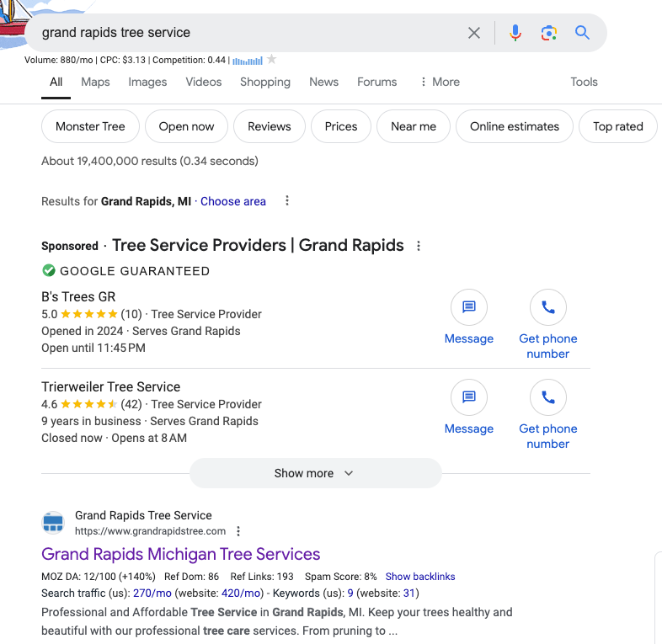This screenshot has height=644, width=662.
Task: Star the keyword next to the volume stats
Action: pyautogui.click(x=272, y=59)
